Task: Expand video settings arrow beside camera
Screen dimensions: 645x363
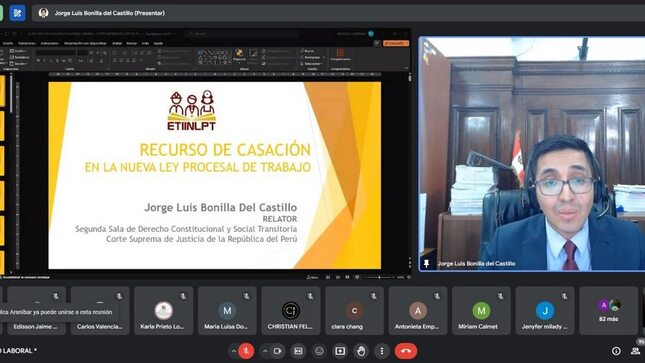Action: coord(265,351)
